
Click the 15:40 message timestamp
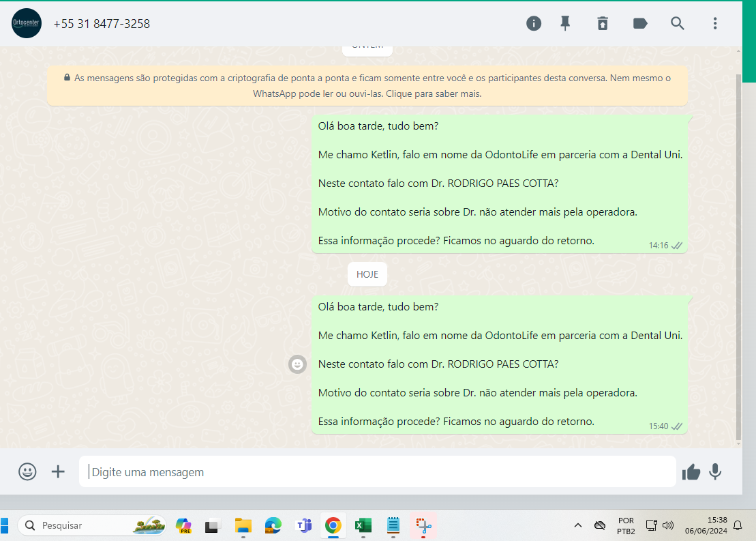tap(658, 426)
